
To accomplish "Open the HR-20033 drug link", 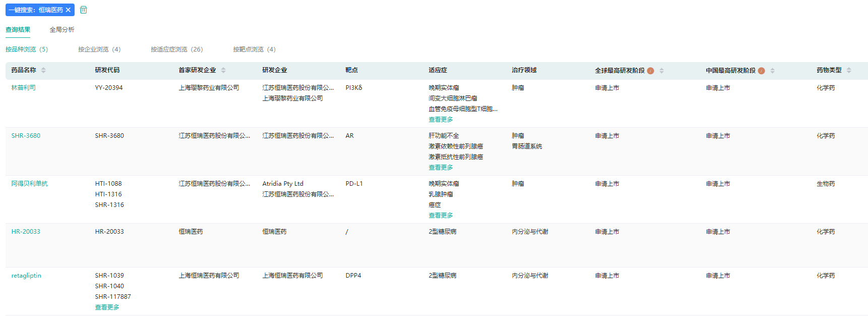I will 26,232.
